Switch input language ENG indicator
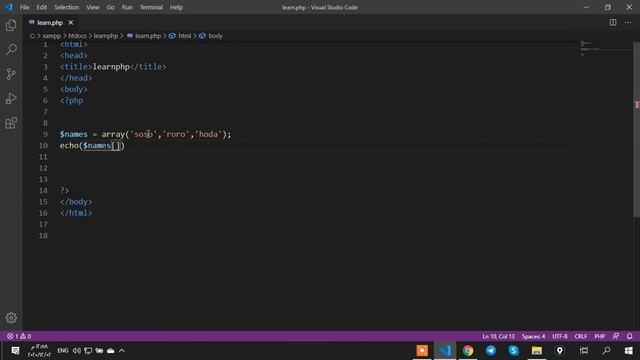The width and height of the screenshot is (640, 360). click(62, 351)
